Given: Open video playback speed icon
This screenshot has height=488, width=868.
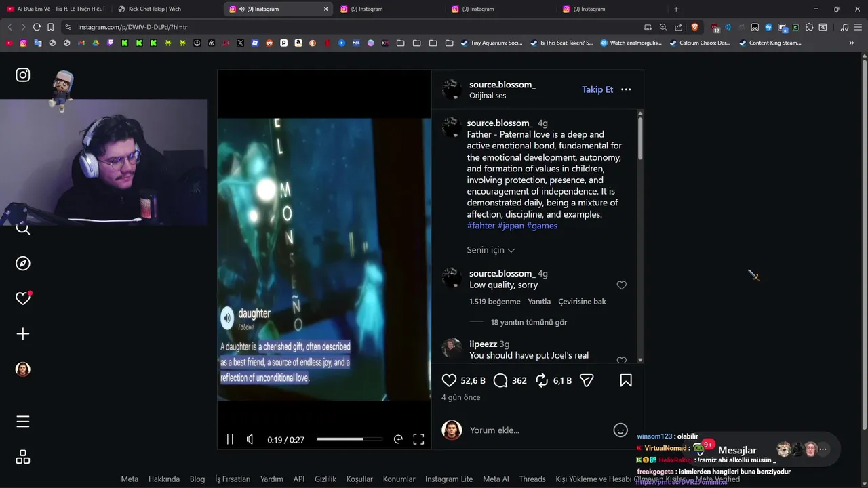Looking at the screenshot, I should 398,439.
